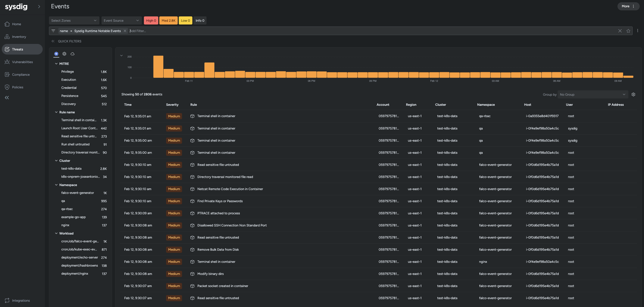Click the Compliance sidebar icon
This screenshot has width=644, height=307.
coord(7,75)
